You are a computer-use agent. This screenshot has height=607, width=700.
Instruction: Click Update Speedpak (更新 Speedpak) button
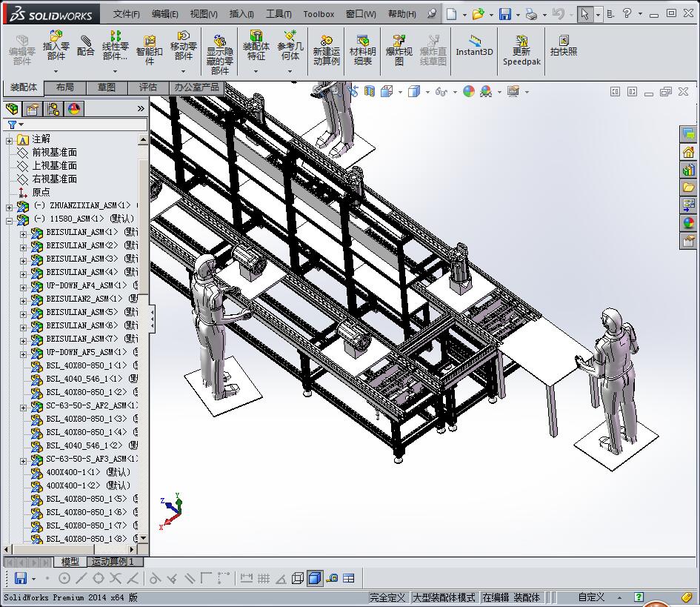[x=521, y=50]
